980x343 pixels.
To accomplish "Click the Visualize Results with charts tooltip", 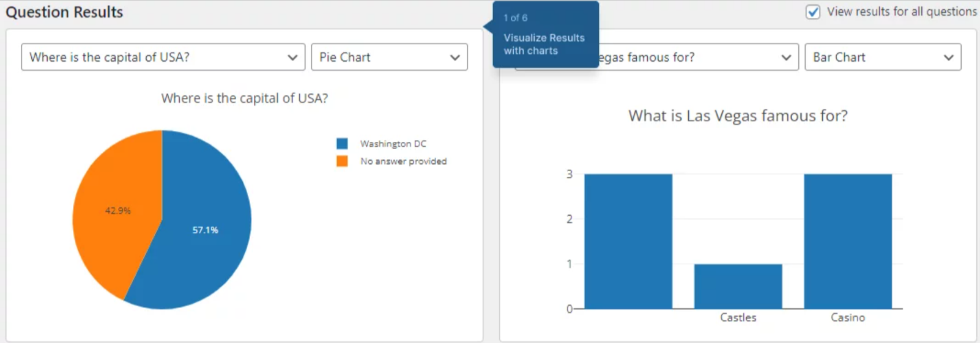I will [544, 35].
